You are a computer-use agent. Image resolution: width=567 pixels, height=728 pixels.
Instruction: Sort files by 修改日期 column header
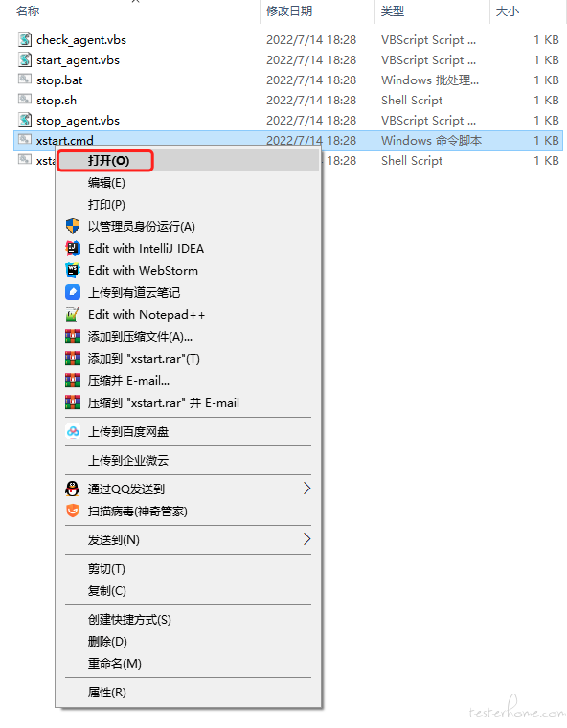[x=289, y=11]
